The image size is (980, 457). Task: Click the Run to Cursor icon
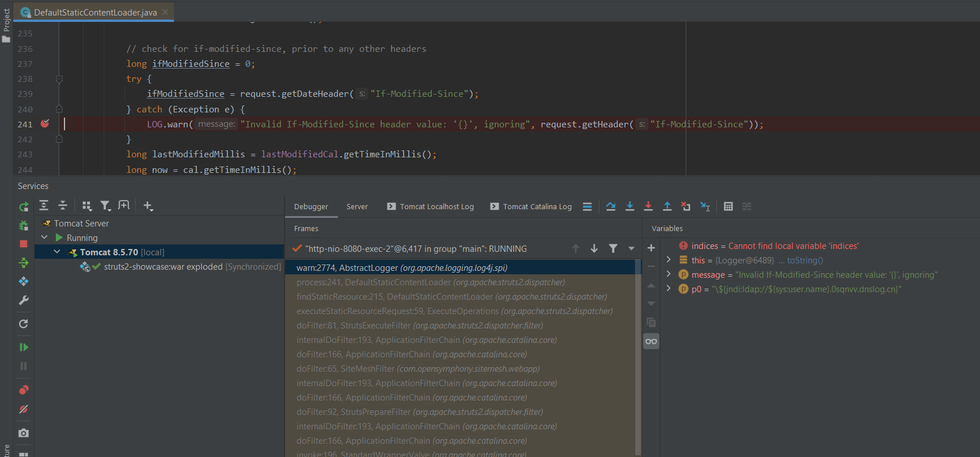click(705, 206)
